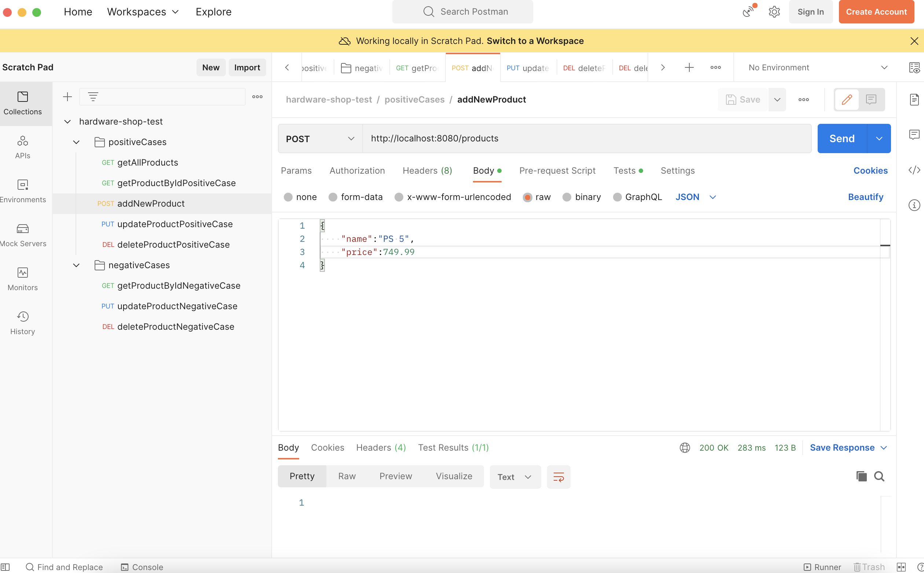Open the Tests request tab
Image resolution: width=924 pixels, height=573 pixels.
628,170
